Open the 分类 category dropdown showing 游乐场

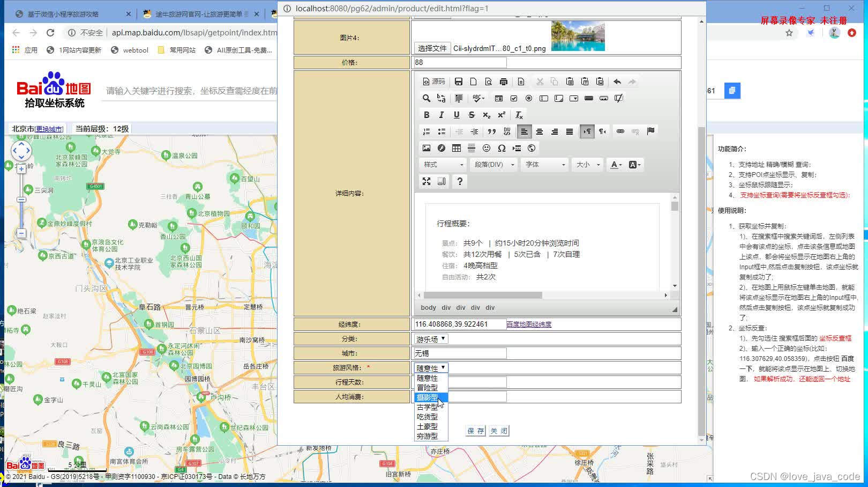pyautogui.click(x=431, y=339)
